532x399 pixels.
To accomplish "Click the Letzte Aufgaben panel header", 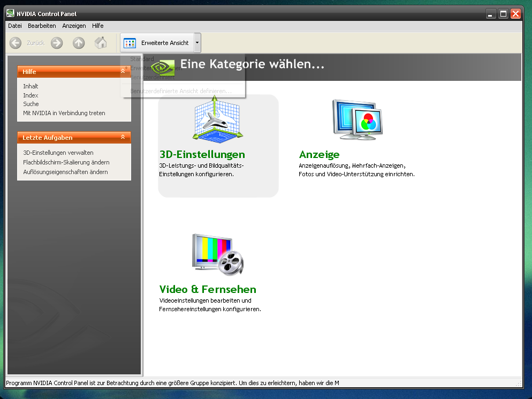I will click(74, 138).
